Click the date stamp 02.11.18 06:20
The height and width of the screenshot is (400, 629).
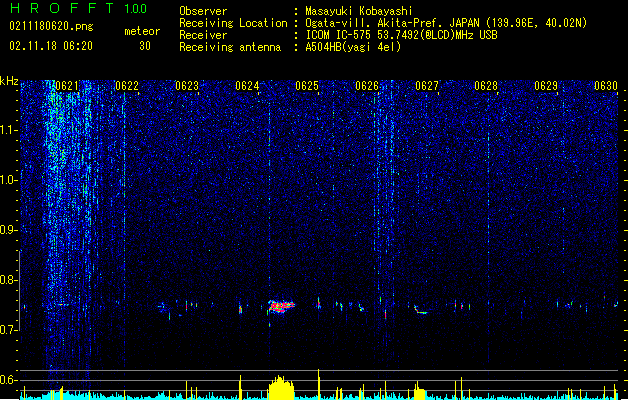click(x=51, y=46)
